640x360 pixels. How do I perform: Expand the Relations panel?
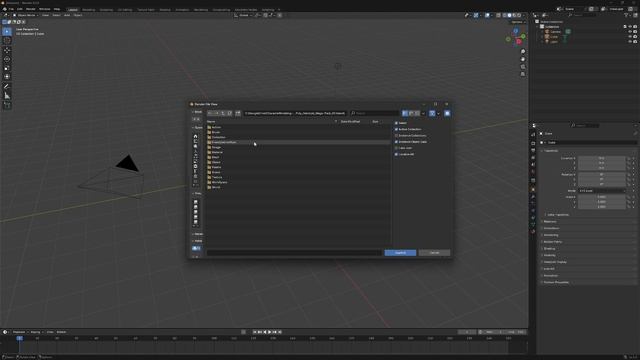pyautogui.click(x=550, y=222)
